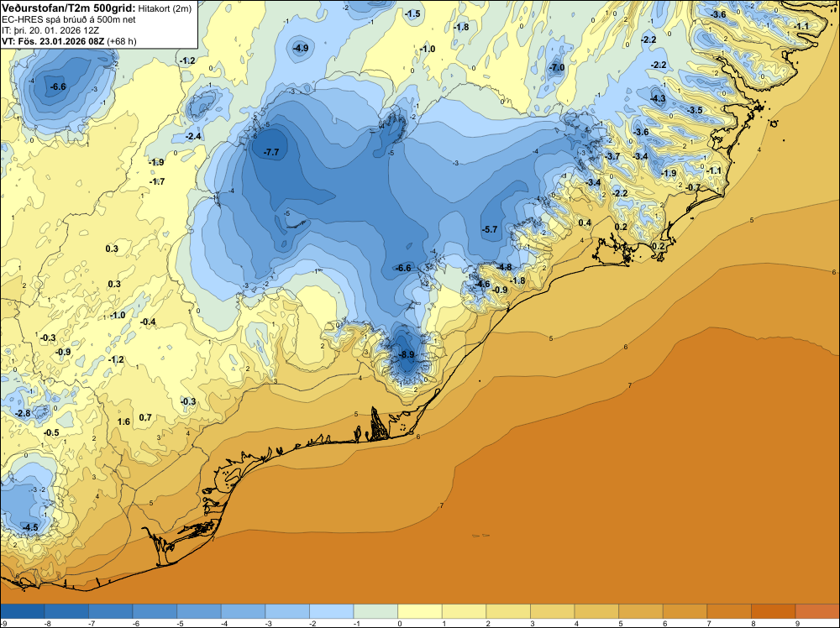Select the temperature label -3.5
Viewport: 840px width, 628px height.
click(x=696, y=110)
